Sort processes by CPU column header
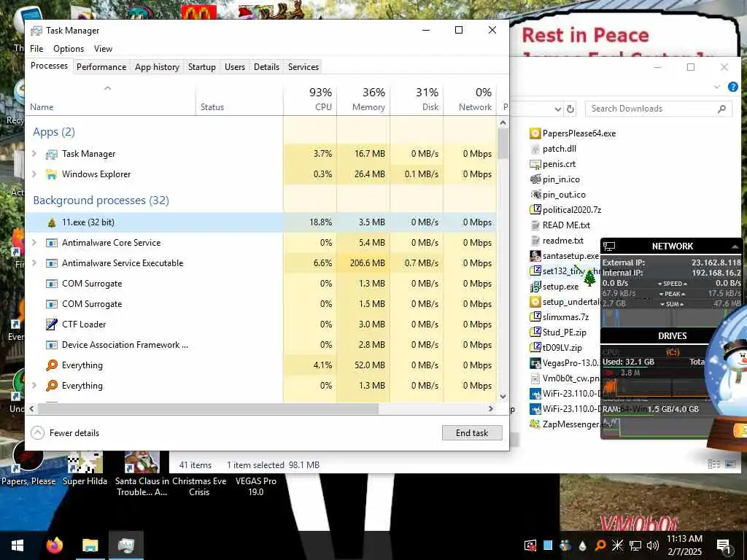747x560 pixels. [310, 99]
